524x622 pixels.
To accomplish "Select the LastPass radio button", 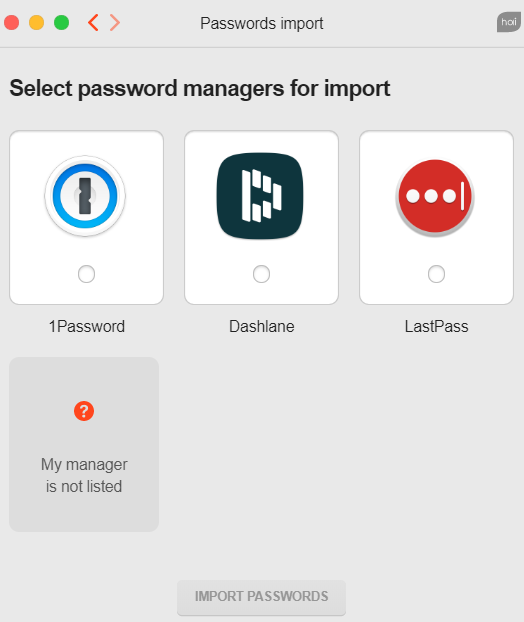I will (x=436, y=274).
